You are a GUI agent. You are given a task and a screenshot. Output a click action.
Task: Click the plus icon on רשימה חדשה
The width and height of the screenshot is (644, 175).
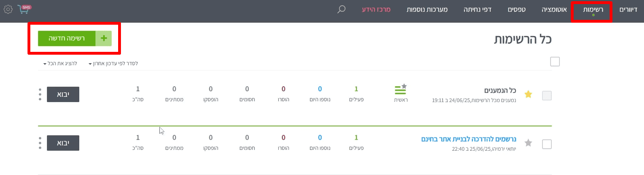point(104,38)
